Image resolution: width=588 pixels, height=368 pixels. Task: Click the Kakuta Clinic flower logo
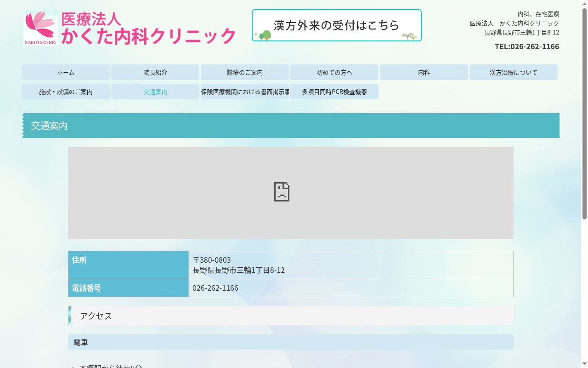(x=40, y=28)
